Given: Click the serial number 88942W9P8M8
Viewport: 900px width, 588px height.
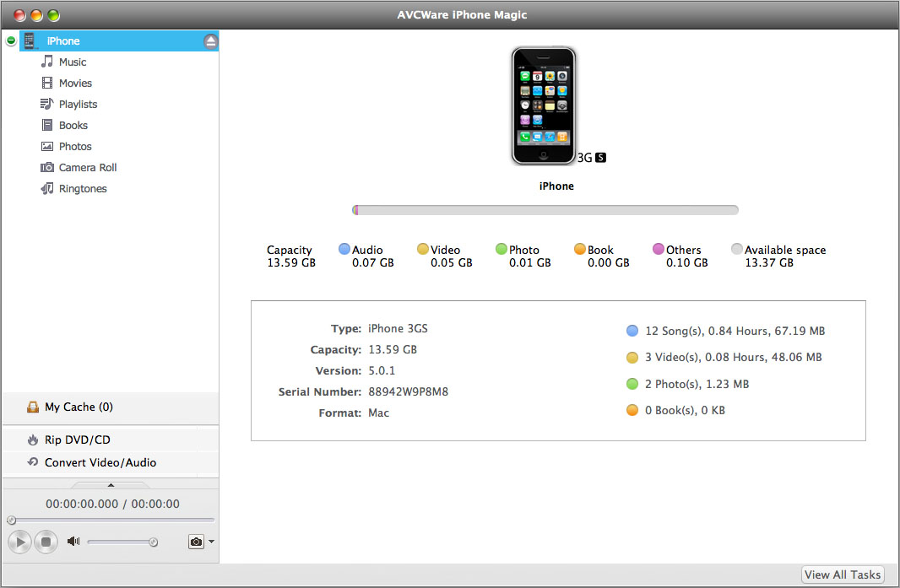Looking at the screenshot, I should pyautogui.click(x=408, y=391).
